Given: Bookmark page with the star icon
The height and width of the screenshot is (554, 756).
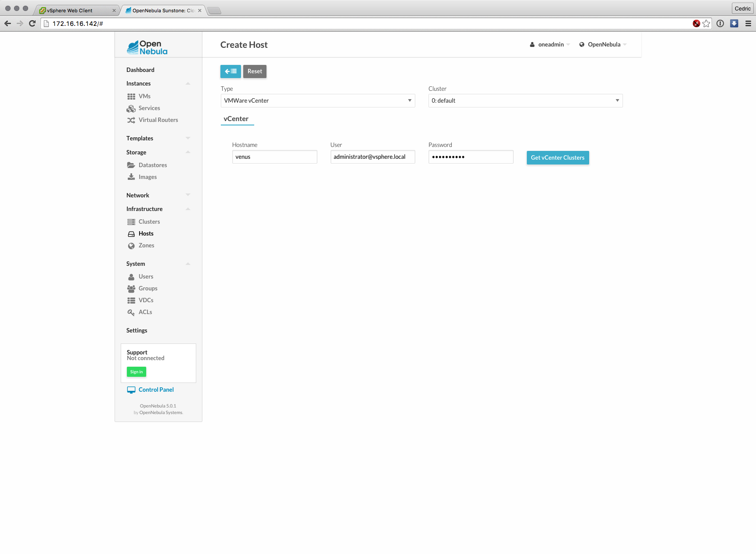Looking at the screenshot, I should pos(706,24).
